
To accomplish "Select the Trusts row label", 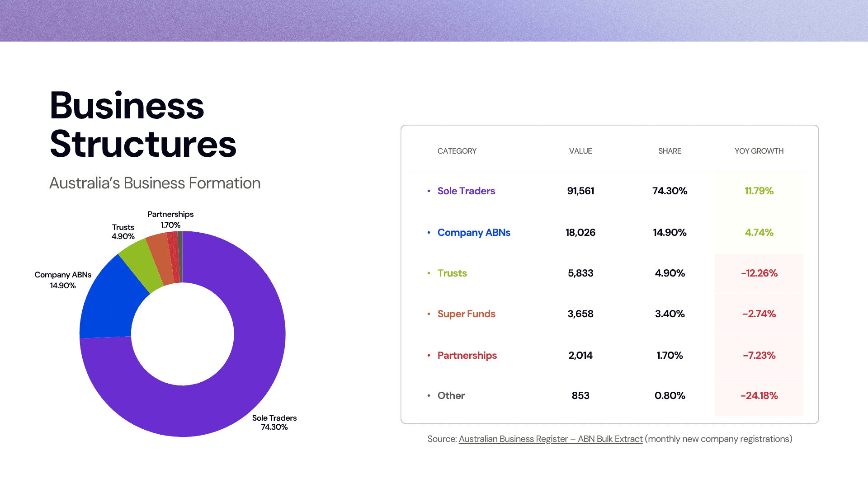I will pyautogui.click(x=452, y=273).
